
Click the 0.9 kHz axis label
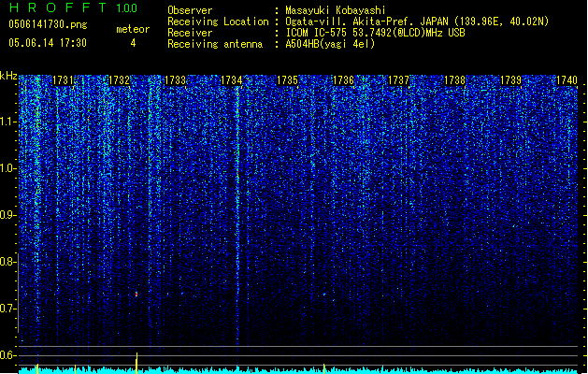7,215
